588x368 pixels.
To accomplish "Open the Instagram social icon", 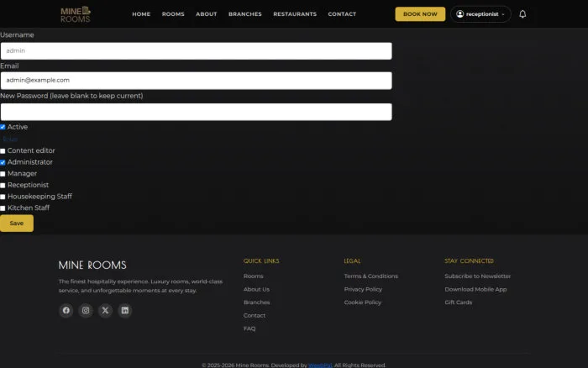I will pyautogui.click(x=86, y=310).
